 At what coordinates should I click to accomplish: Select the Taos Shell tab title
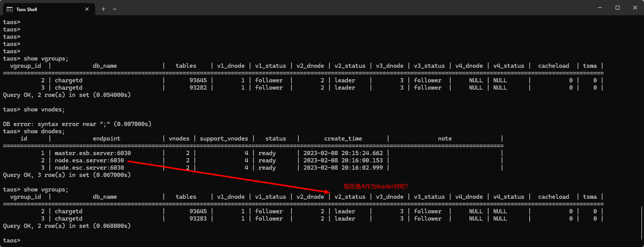[27, 9]
